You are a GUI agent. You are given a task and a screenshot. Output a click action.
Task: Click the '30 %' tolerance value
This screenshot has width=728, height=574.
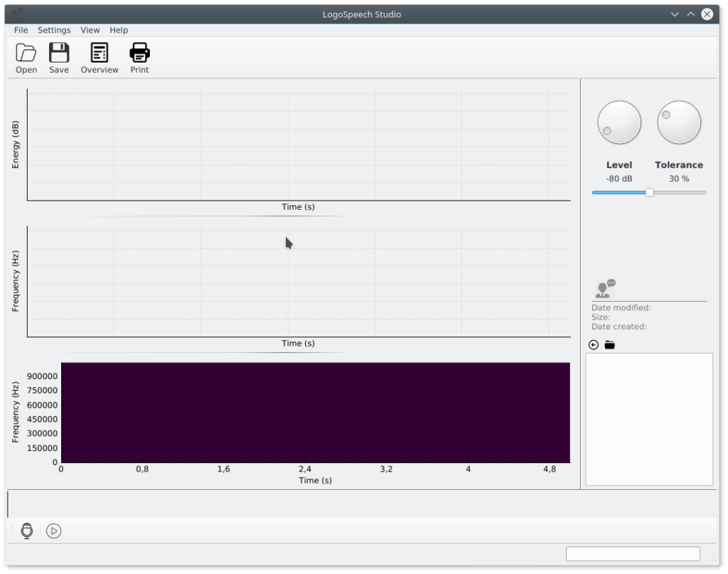(679, 179)
